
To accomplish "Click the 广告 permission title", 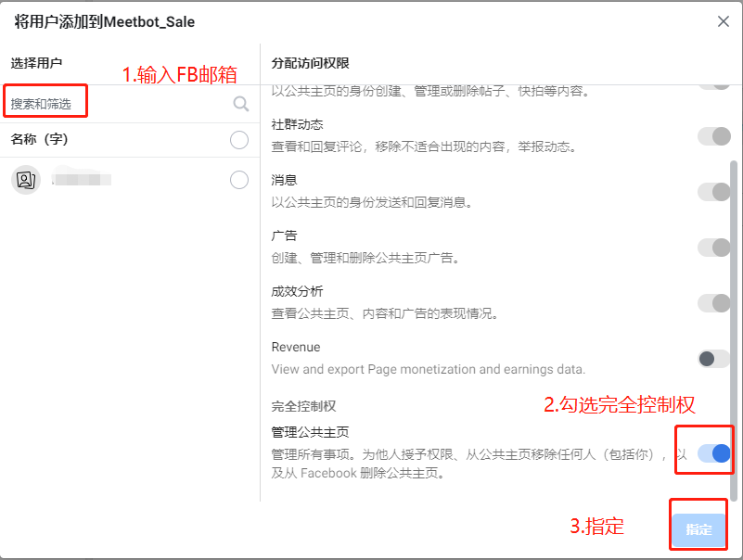I will click(x=285, y=235).
